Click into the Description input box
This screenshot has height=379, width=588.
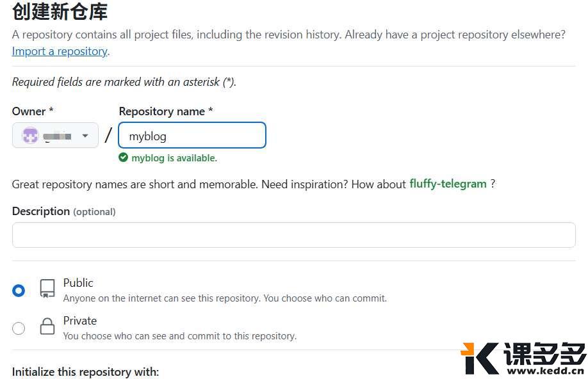pos(293,235)
